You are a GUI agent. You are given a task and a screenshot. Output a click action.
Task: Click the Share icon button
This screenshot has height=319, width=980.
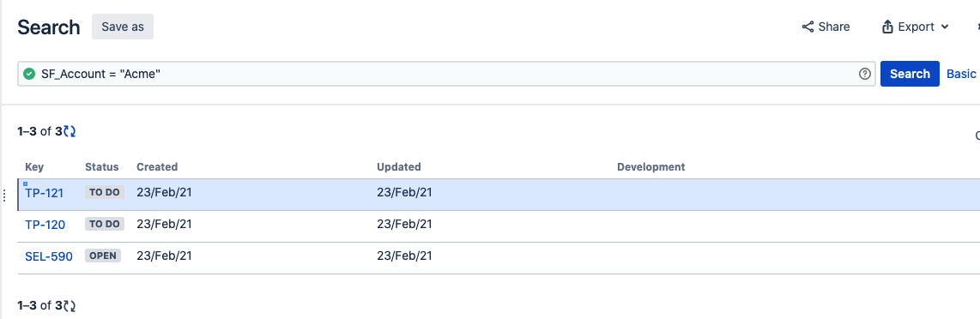point(826,27)
